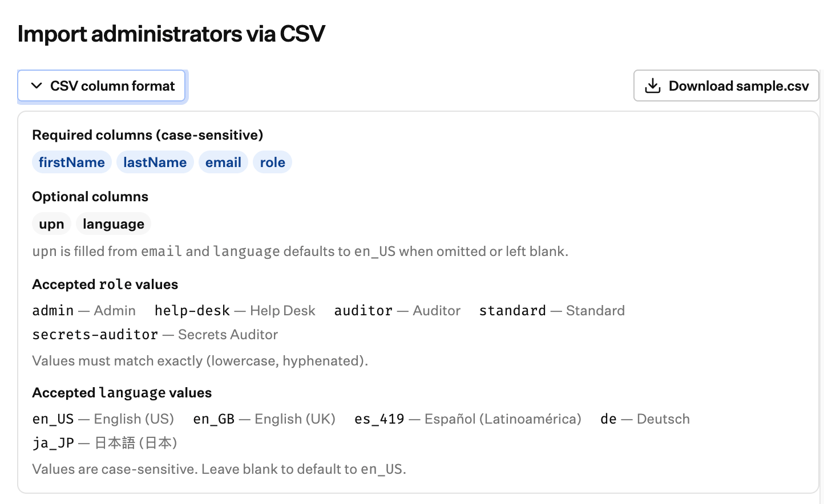
Task: Select the role column chip
Action: [x=273, y=162]
